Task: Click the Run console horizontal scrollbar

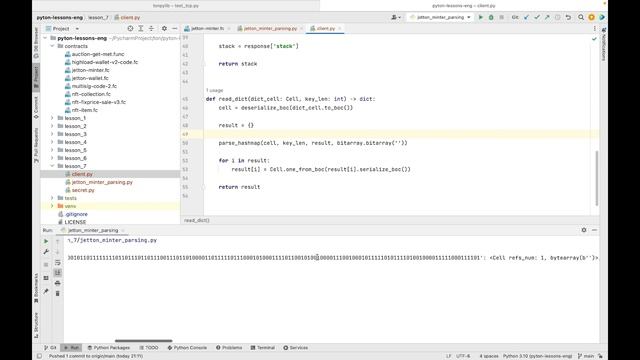Action: [143, 341]
